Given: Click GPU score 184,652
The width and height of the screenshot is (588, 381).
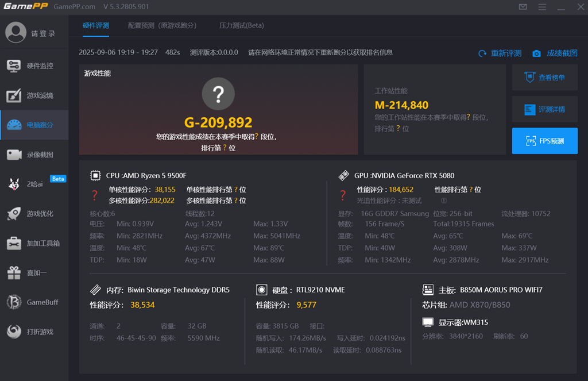Looking at the screenshot, I should pyautogui.click(x=401, y=190).
